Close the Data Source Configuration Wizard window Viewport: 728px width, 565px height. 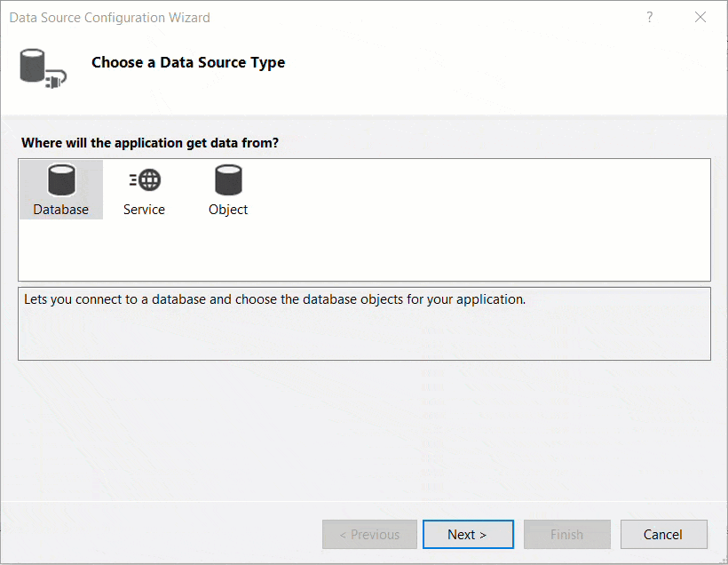[700, 17]
